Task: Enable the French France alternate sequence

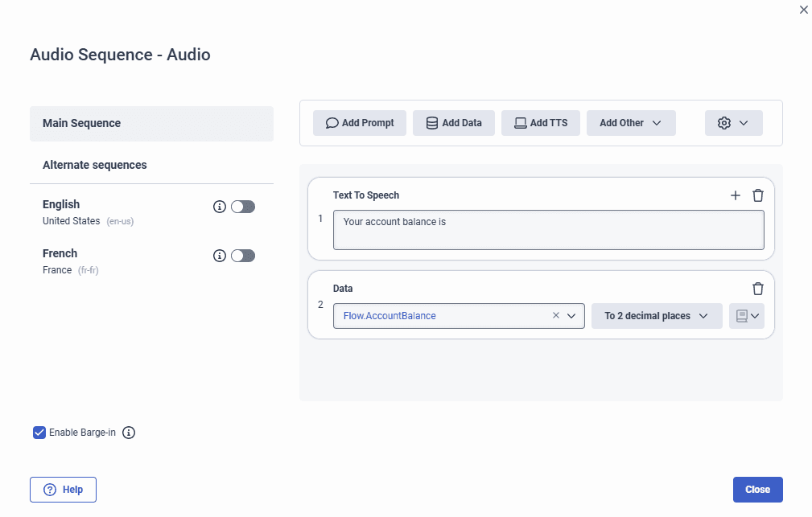Action: pyautogui.click(x=243, y=255)
